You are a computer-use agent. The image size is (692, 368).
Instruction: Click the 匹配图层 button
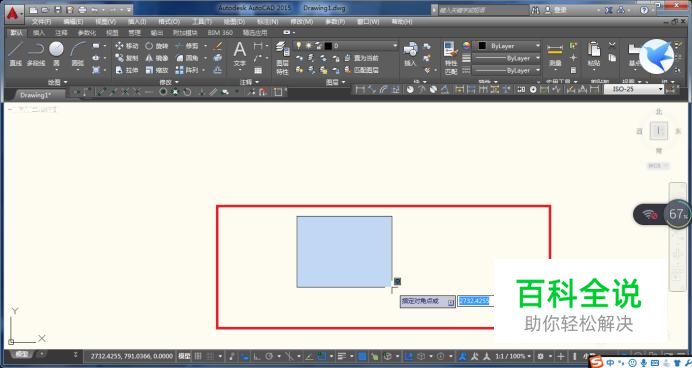tap(362, 70)
